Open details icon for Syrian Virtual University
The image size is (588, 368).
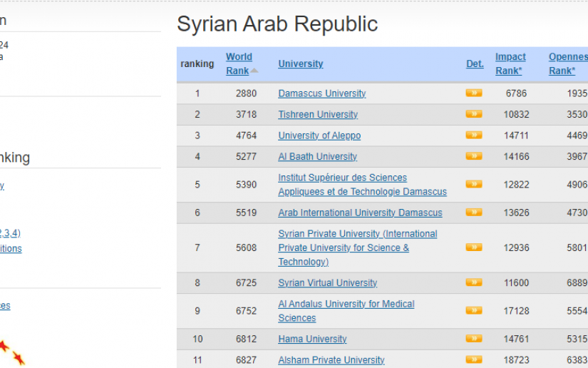coord(474,282)
